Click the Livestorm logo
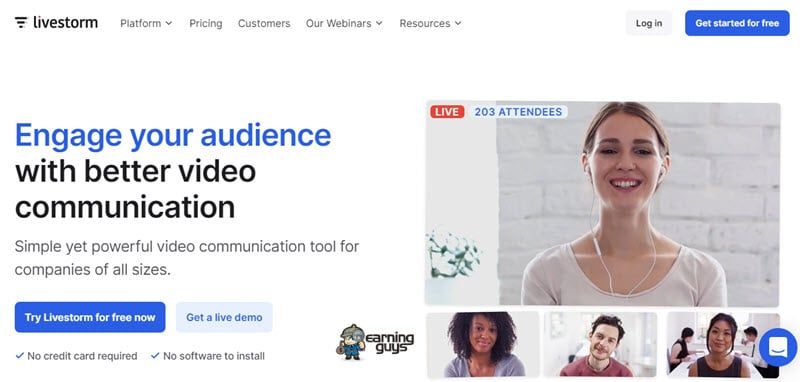Viewport: 800px width, 382px height. pyautogui.click(x=56, y=23)
